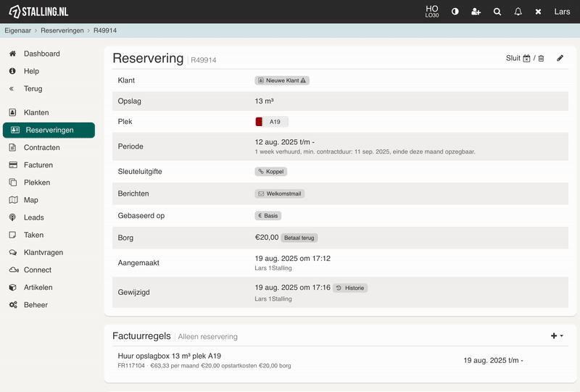Click the Plekken copy icon
This screenshot has width=580, height=392.
click(x=13, y=183)
